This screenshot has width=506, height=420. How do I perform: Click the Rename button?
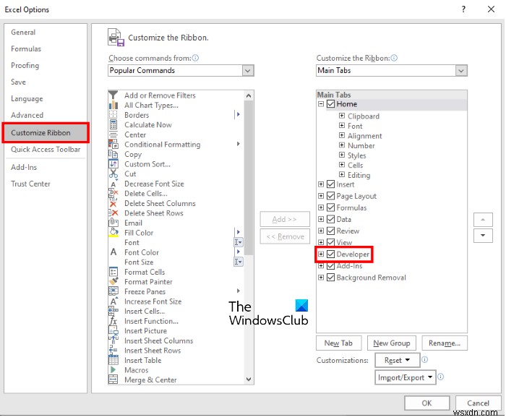coord(445,343)
